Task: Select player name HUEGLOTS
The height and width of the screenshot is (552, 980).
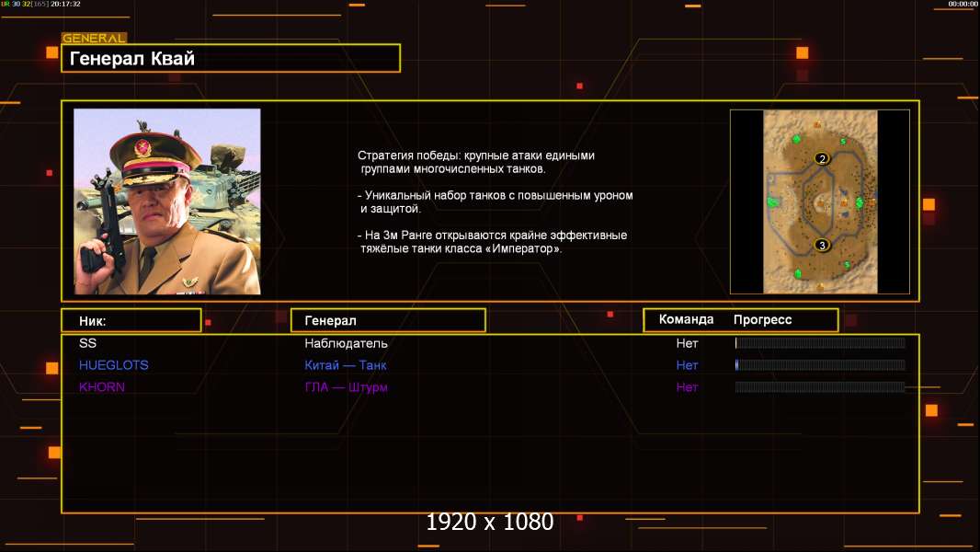Action: click(x=114, y=365)
